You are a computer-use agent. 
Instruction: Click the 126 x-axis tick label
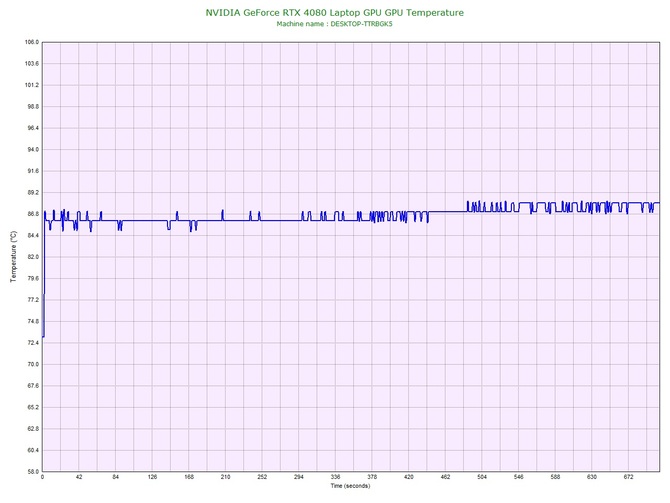pos(153,477)
